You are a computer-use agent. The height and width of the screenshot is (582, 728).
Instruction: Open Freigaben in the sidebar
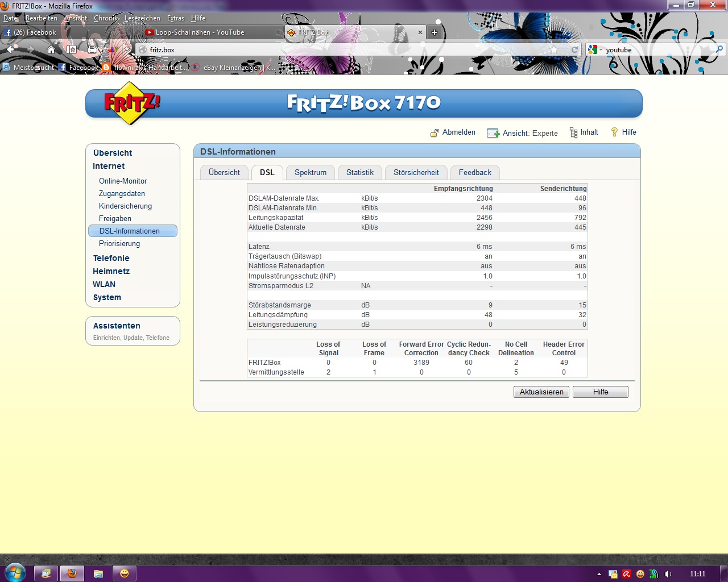(x=115, y=218)
